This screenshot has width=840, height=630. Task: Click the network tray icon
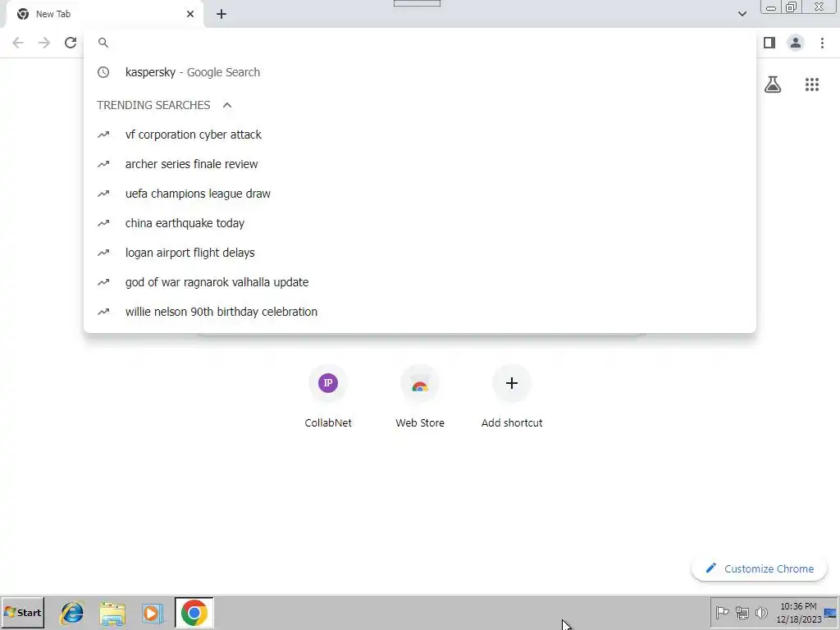click(x=742, y=612)
